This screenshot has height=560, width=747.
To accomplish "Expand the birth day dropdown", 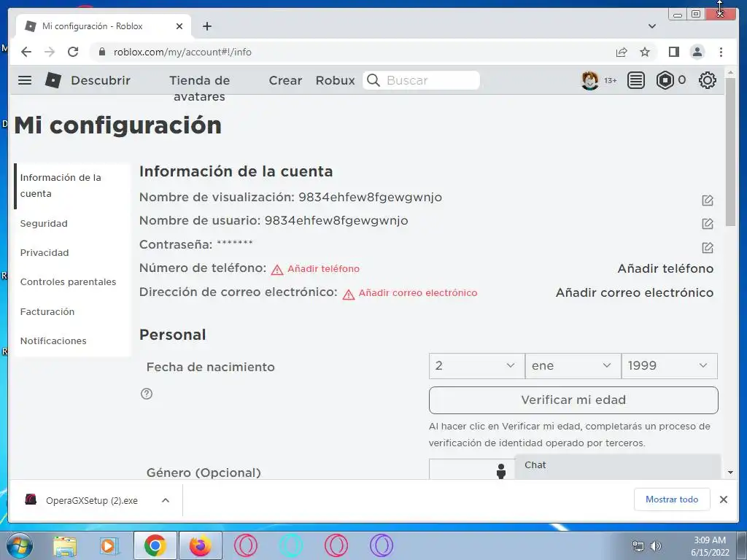I will (476, 366).
